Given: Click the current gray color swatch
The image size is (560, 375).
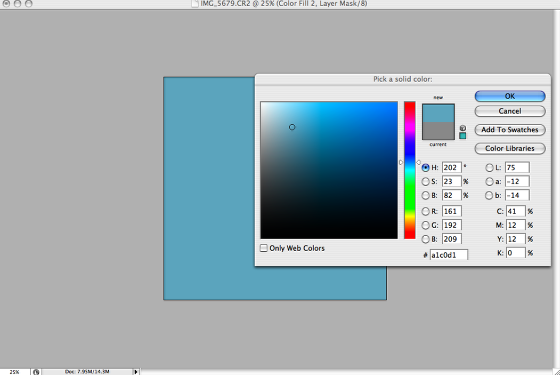Looking at the screenshot, I should [438, 130].
